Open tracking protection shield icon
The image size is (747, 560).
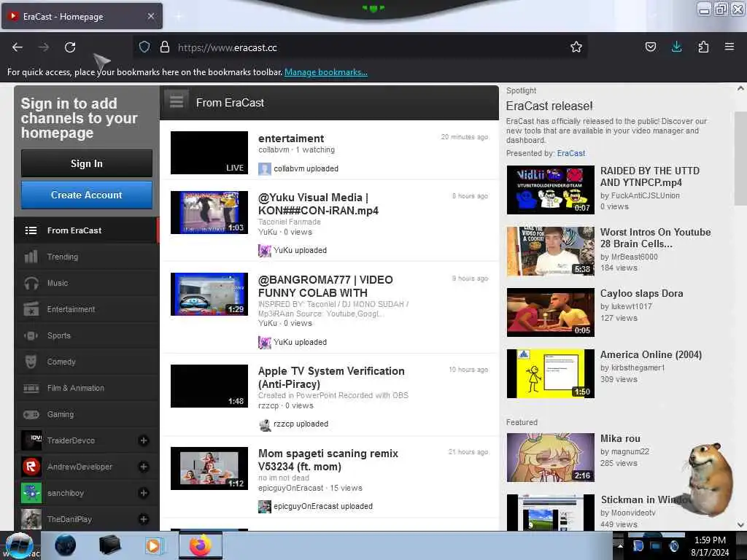144,47
